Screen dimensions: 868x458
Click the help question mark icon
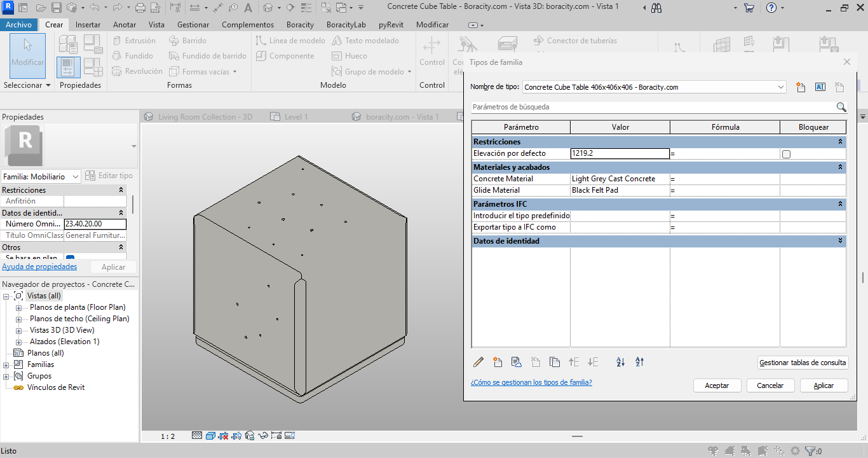(771, 8)
